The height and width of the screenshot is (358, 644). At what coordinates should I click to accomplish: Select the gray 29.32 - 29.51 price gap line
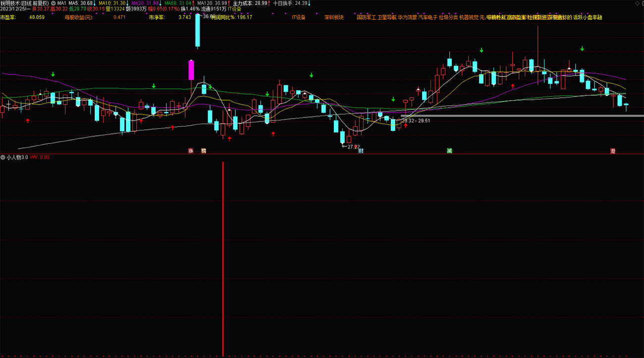click(x=522, y=116)
